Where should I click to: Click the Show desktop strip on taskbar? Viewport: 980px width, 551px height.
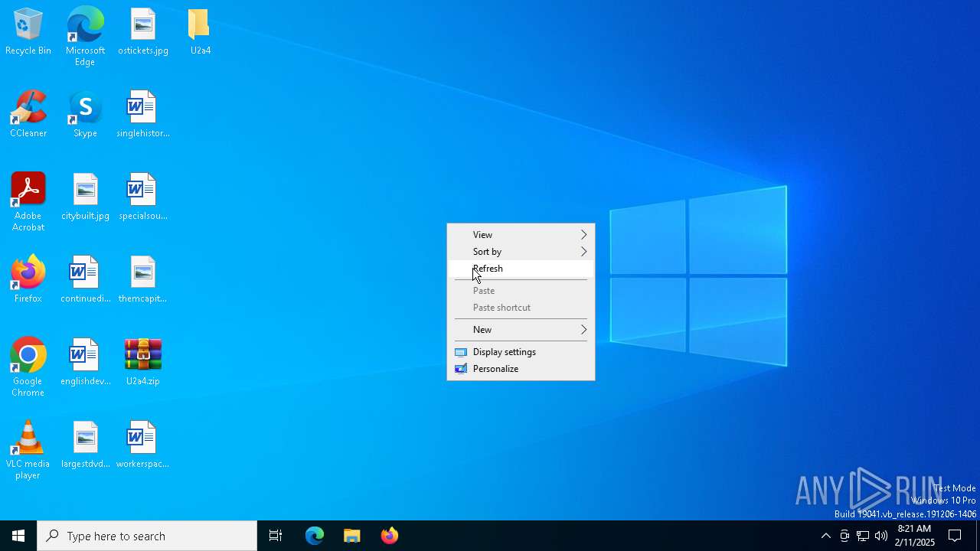click(x=978, y=536)
